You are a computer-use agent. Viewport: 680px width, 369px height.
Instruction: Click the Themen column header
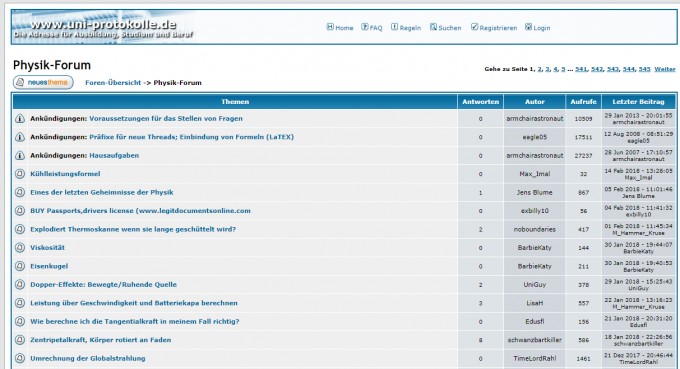point(235,101)
